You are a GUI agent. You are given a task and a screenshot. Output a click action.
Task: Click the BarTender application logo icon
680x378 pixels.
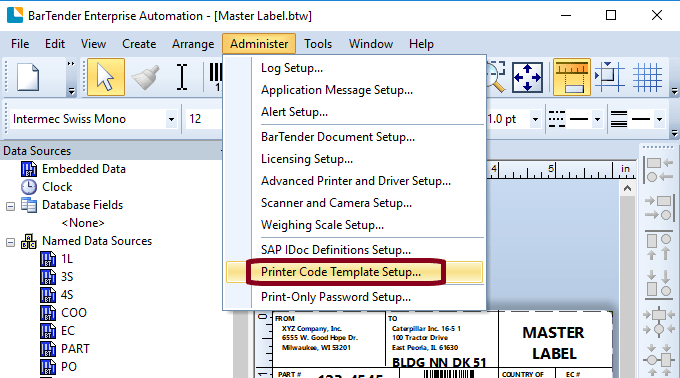15,15
